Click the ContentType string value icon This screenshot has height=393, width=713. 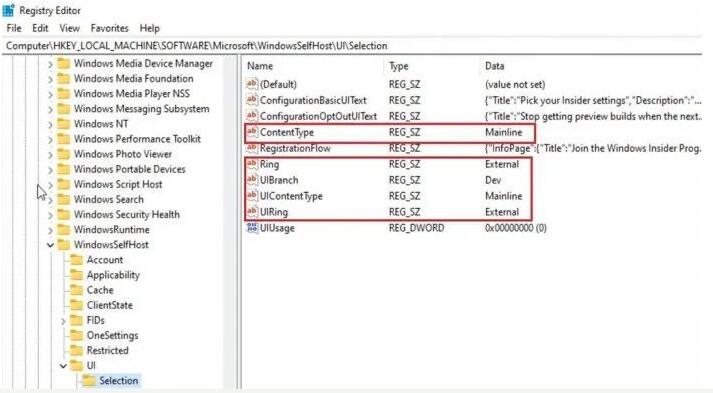pyautogui.click(x=251, y=132)
